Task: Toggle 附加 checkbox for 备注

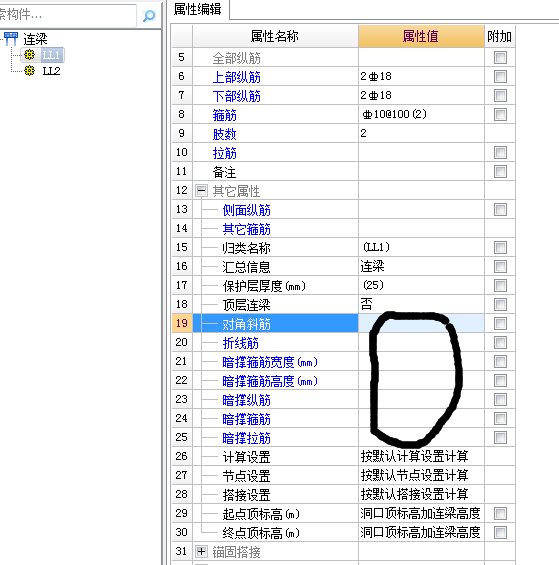Action: (x=500, y=172)
